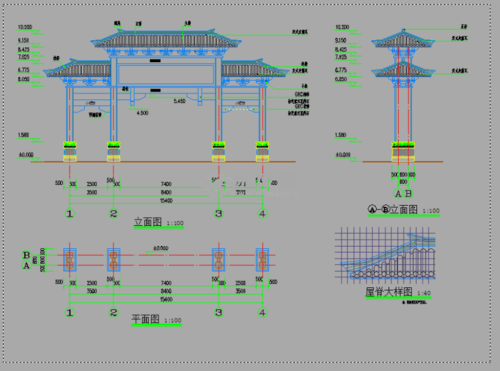Click the large blank plaque panel of the gateway
The width and height of the screenshot is (500, 371).
pyautogui.click(x=166, y=74)
